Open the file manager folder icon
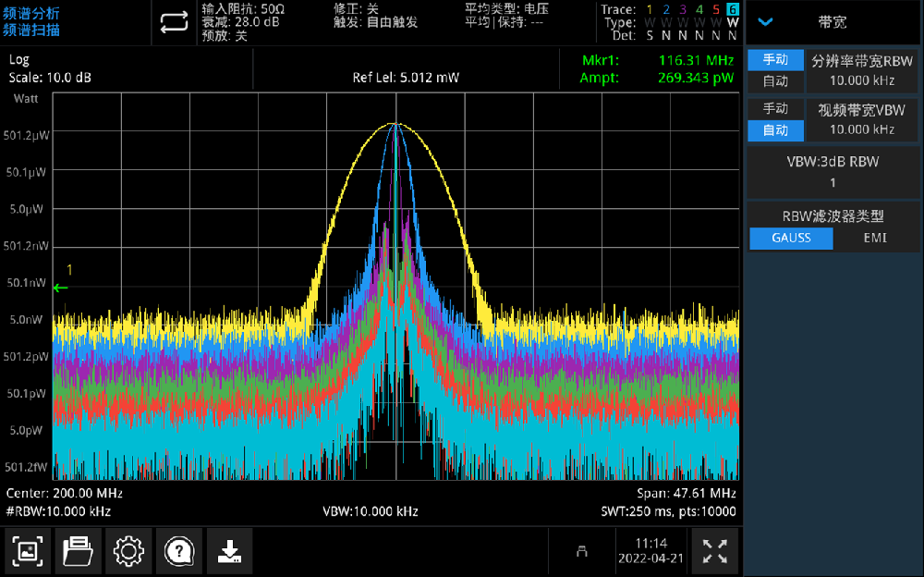 click(78, 552)
